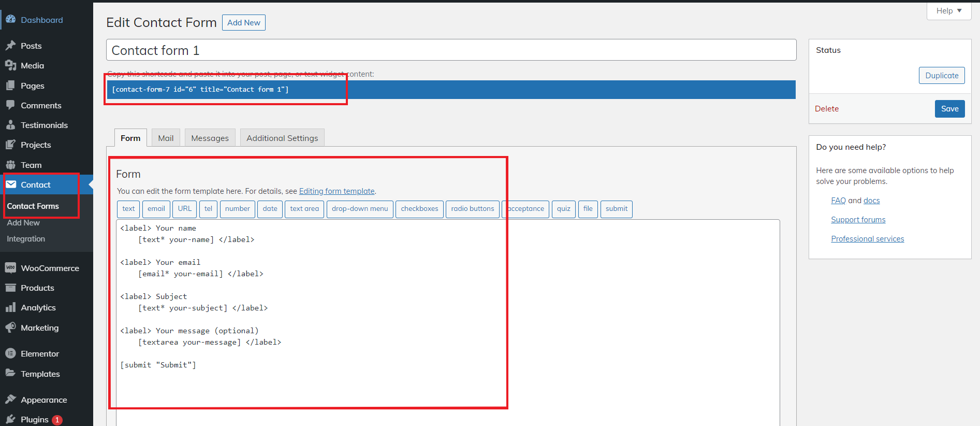Insert a quiz tag
The width and height of the screenshot is (980, 426).
point(564,209)
